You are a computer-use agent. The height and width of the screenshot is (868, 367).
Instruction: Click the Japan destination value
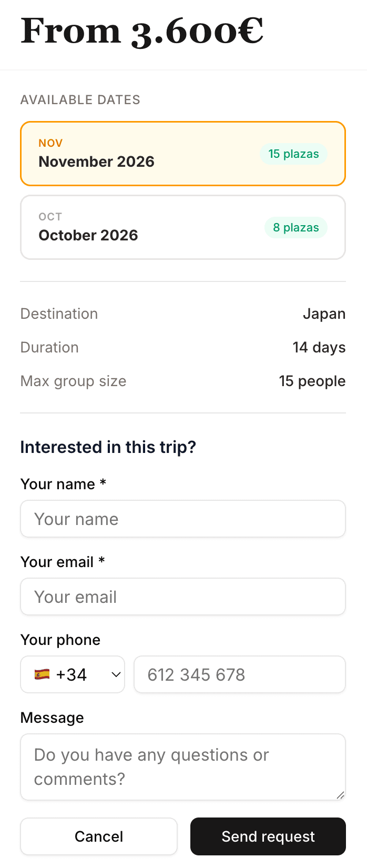324,314
